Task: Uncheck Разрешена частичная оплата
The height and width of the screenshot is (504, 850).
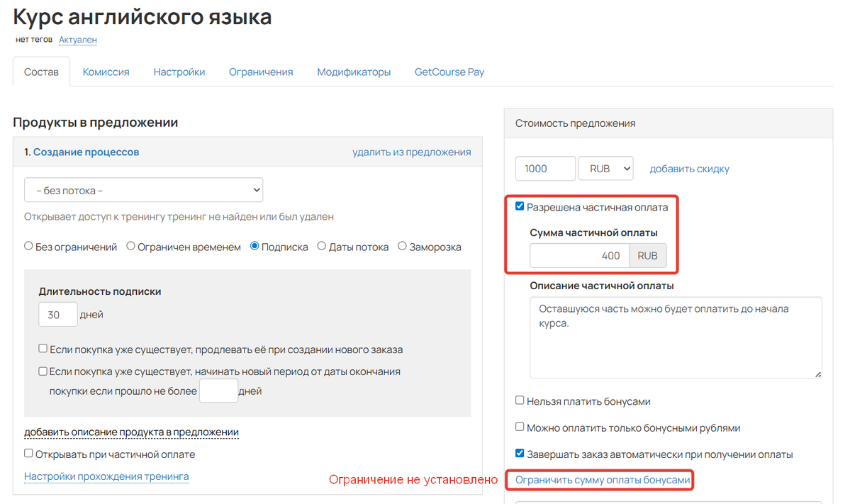Action: [x=519, y=206]
